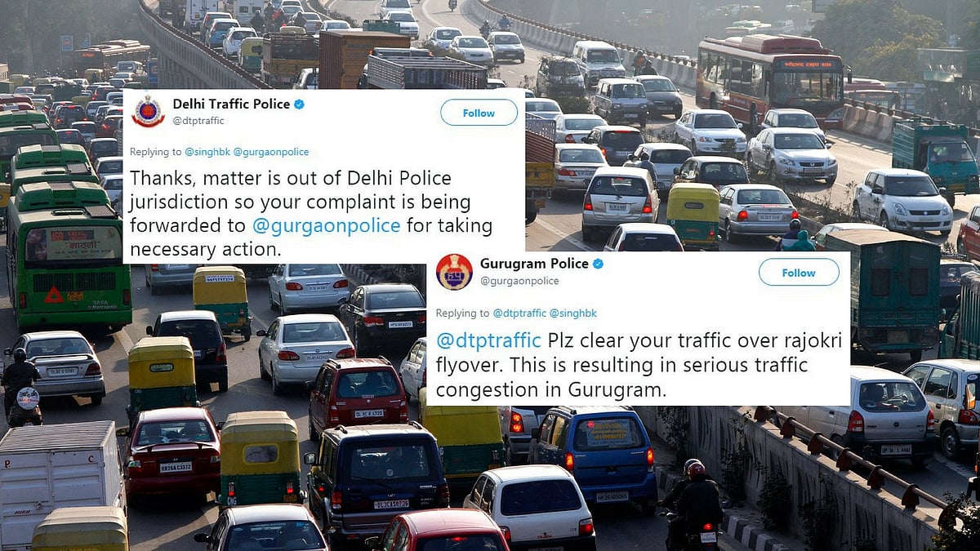Select the Delhi Police tweet body text
The height and width of the screenshot is (551, 980).
[x=291, y=214]
